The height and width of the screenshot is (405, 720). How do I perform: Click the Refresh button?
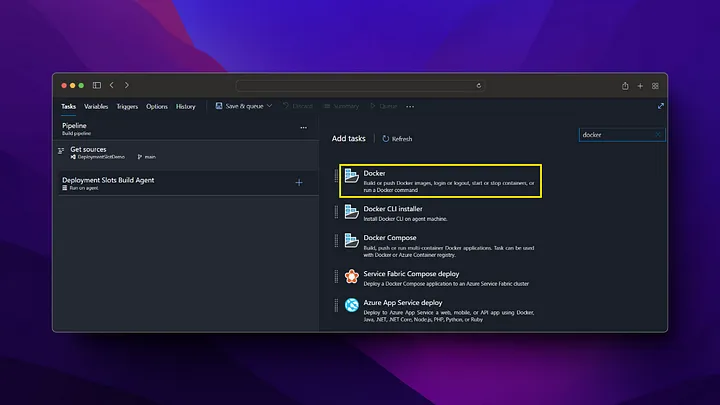397,139
